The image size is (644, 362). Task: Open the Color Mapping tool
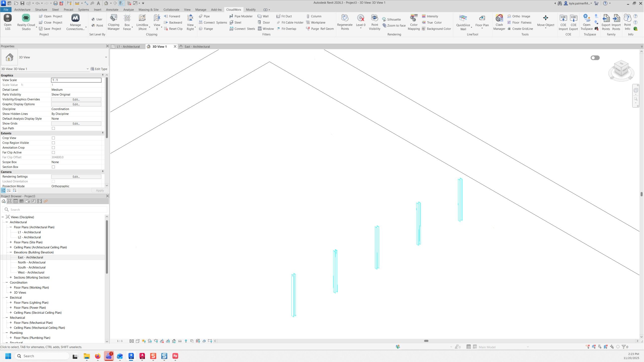coord(414,22)
